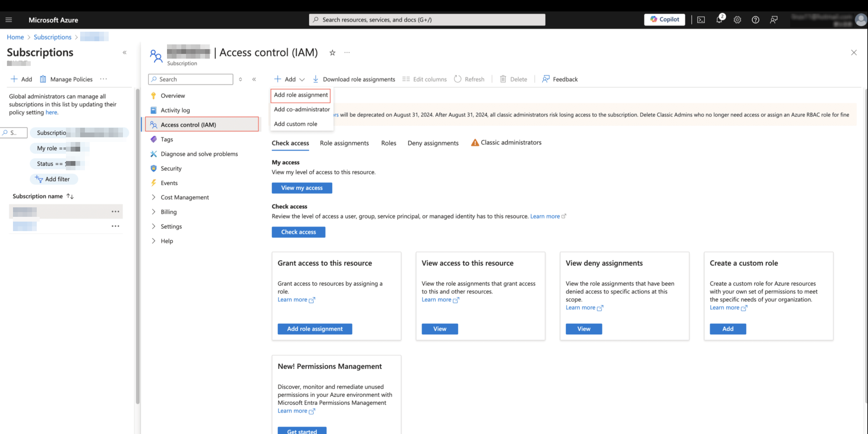This screenshot has width=868, height=434.
Task: Click View in View access card
Action: click(440, 329)
